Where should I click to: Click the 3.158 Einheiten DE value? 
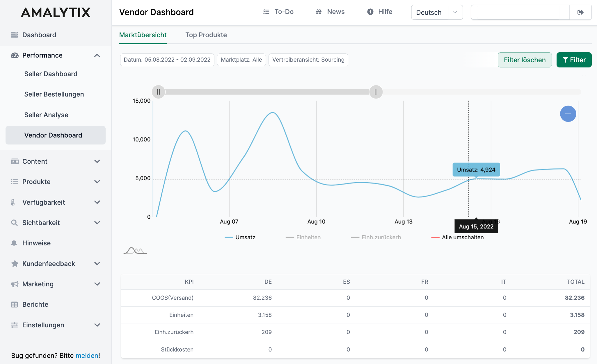[265, 315]
